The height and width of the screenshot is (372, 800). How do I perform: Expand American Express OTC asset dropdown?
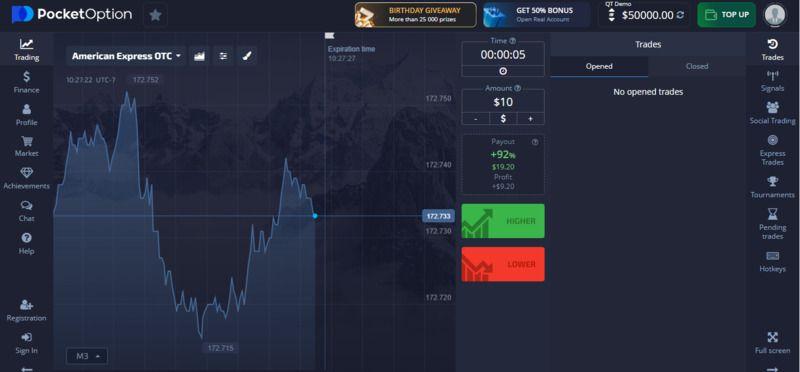point(126,56)
